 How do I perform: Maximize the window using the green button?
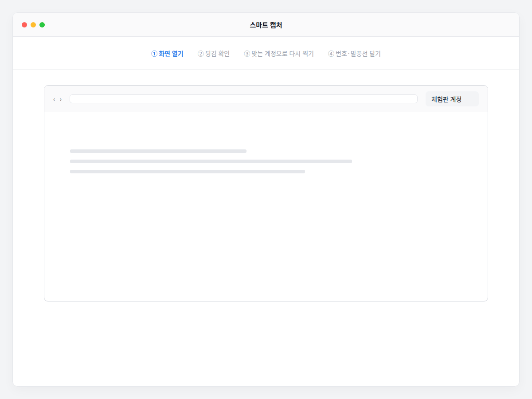pyautogui.click(x=42, y=25)
